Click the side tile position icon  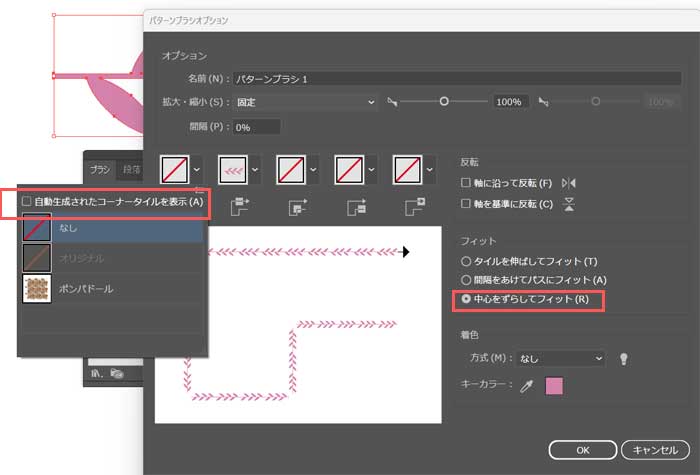coord(240,207)
